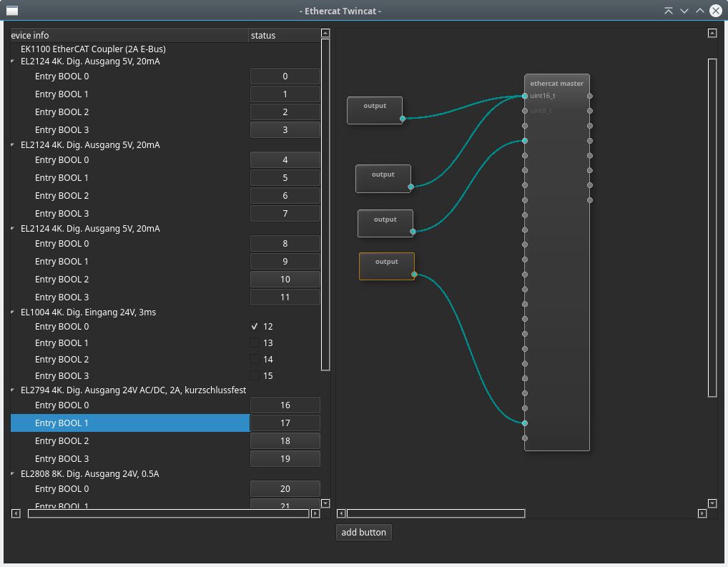Click status button 17
Screen dimensions: 728x567
[285, 423]
